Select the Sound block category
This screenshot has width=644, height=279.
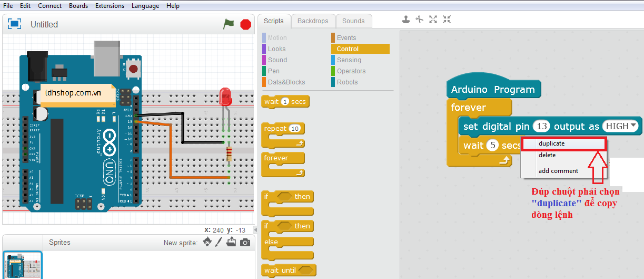(278, 60)
